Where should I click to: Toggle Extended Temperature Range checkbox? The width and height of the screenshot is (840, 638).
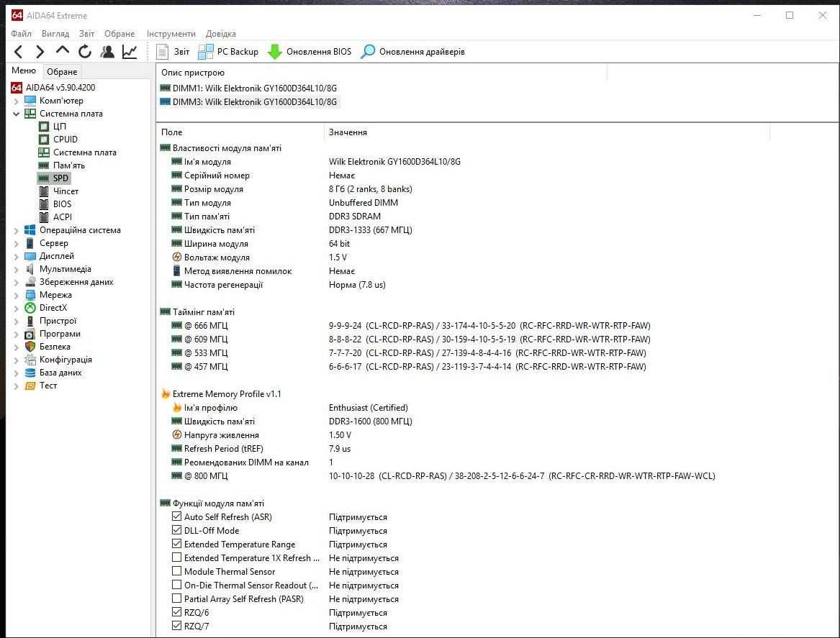point(177,544)
